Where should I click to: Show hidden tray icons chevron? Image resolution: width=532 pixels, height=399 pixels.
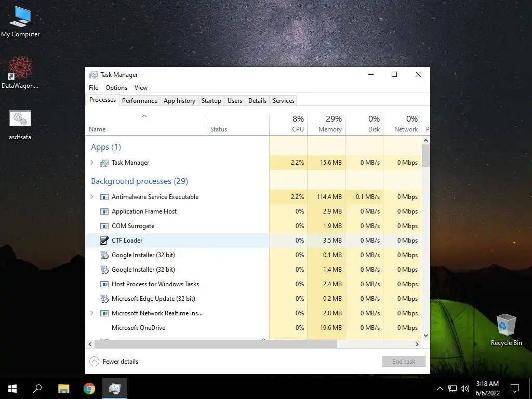point(440,389)
